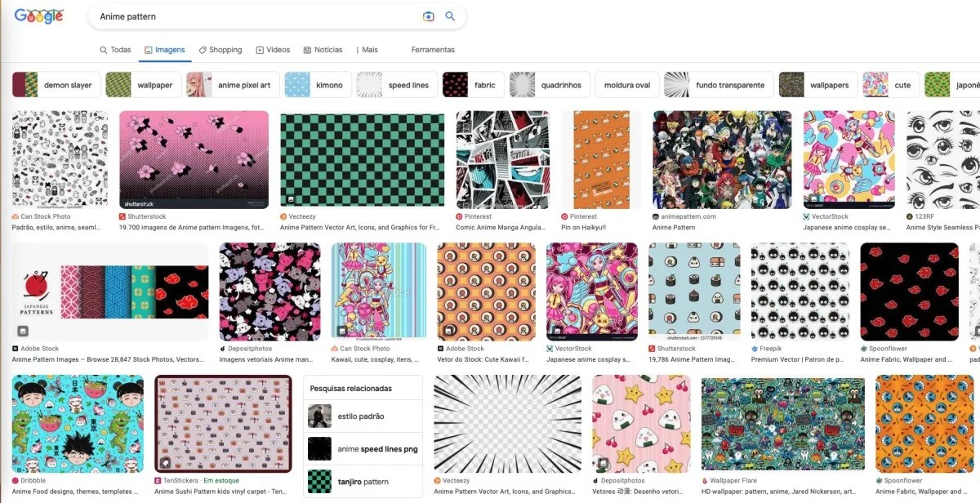The height and width of the screenshot is (503, 980).
Task: Select the quadrinhos filter chip
Action: click(550, 85)
